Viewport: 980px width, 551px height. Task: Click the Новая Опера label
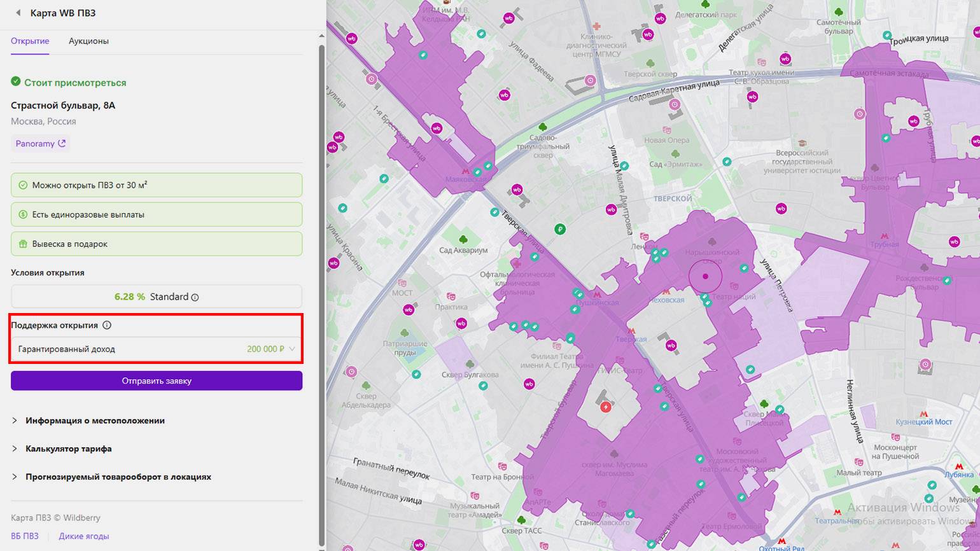666,140
